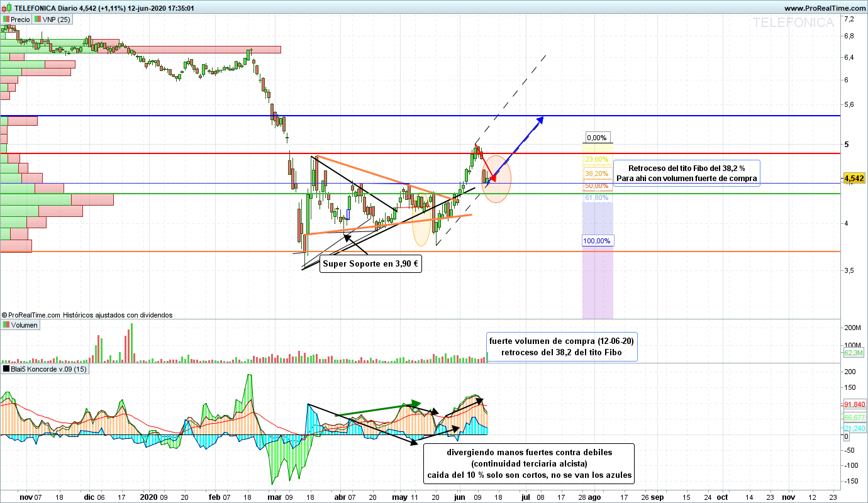Viewport: 868px width, 503px height.
Task: Select the Super Soporte en 3,90 € annotation
Action: 370,264
